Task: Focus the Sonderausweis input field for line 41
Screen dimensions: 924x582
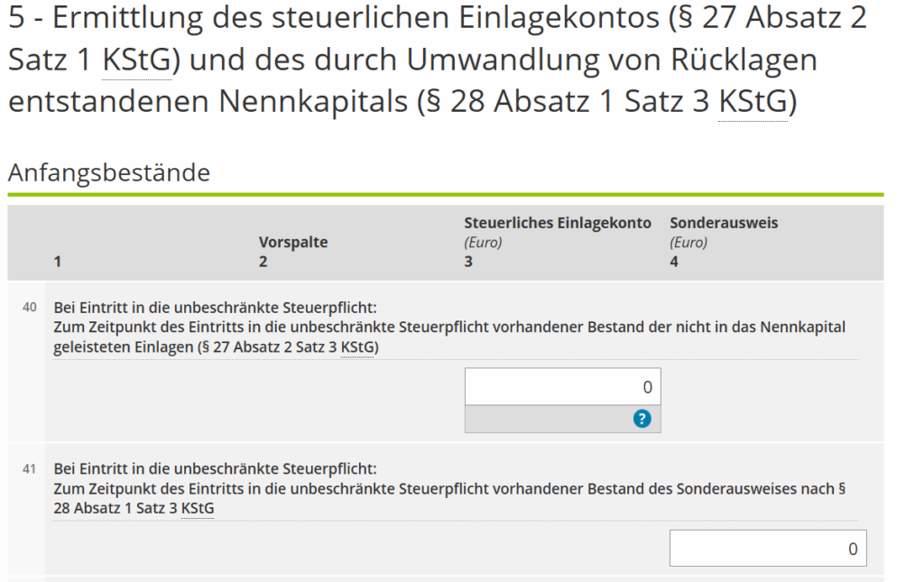Action: tap(767, 549)
